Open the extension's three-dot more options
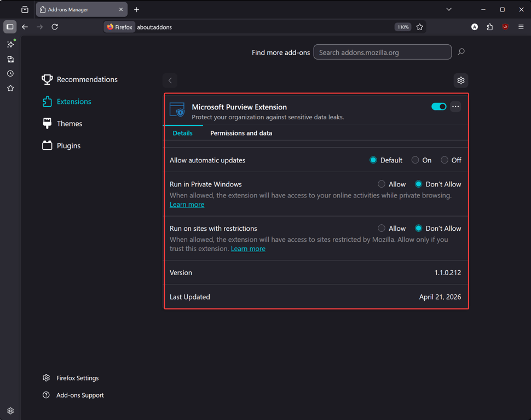 [455, 107]
